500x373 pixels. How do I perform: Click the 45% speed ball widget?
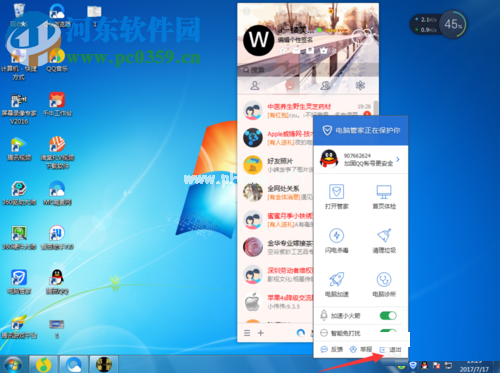click(453, 24)
